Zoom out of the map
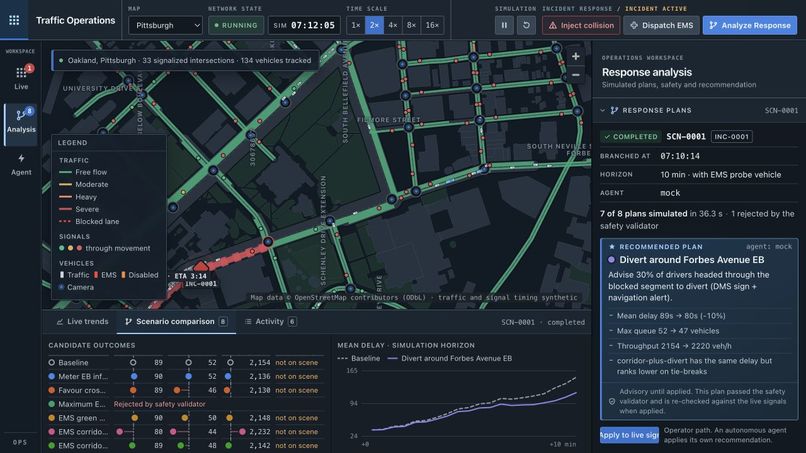Screen dimensions: 806x453 (x=576, y=75)
